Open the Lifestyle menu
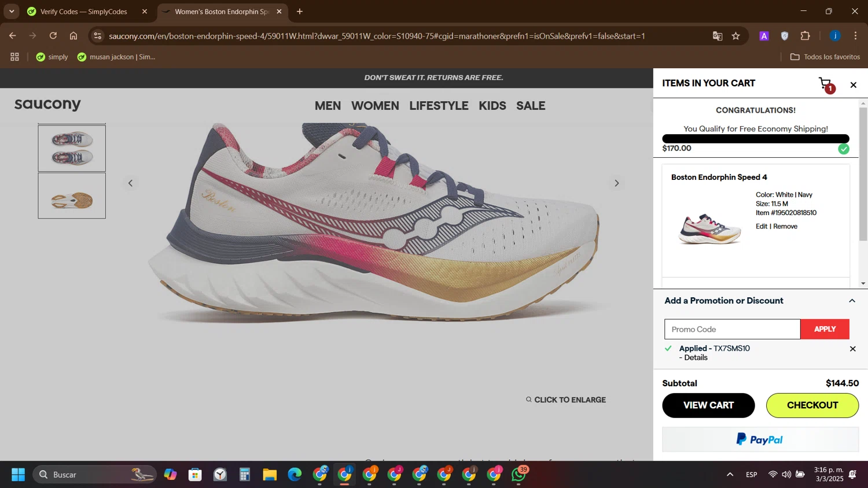The height and width of the screenshot is (488, 868). (439, 106)
